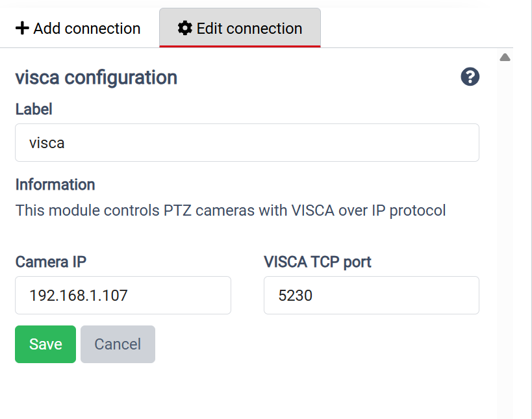Click the "Label" field caption
The width and height of the screenshot is (532, 419).
point(34,109)
